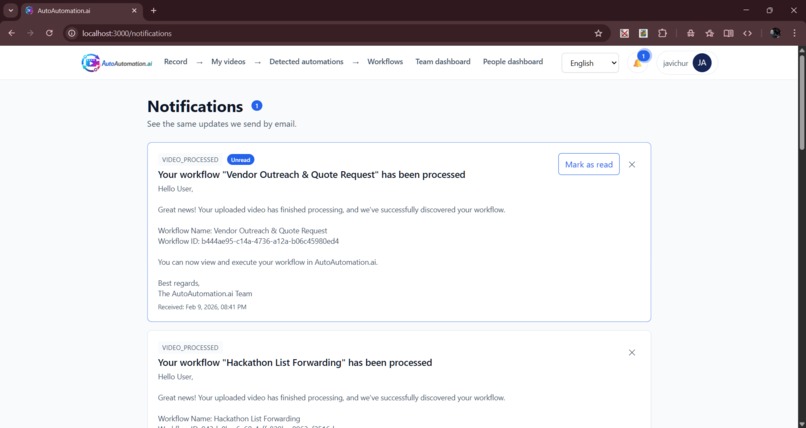The image size is (806, 428).
Task: Open the Chrome profile avatar
Action: point(775,33)
